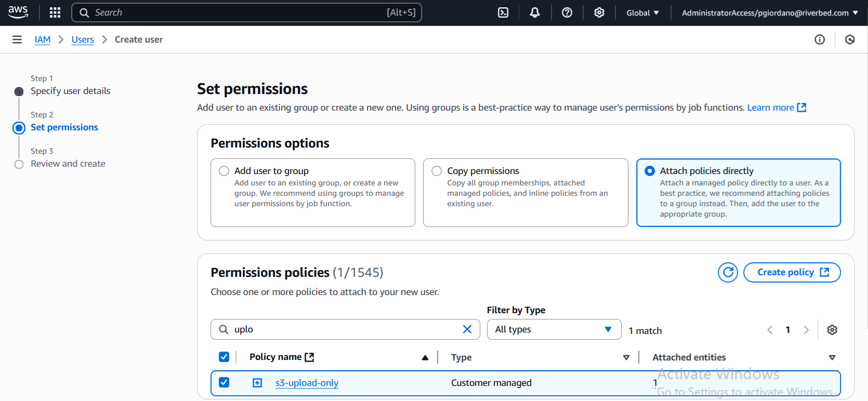Viewport: 868px width, 401px height.
Task: Open the notifications bell
Action: coord(535,12)
